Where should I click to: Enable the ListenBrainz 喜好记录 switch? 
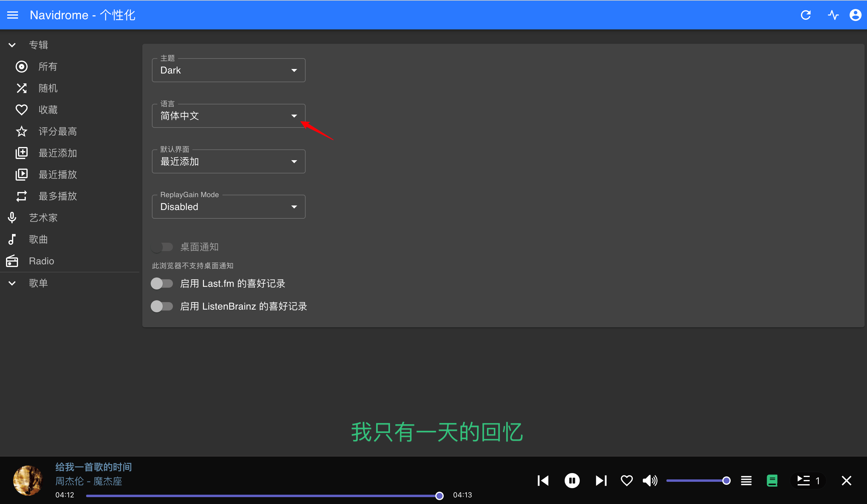coord(162,306)
